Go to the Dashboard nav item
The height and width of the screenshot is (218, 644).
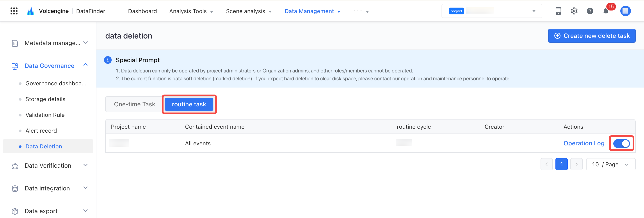coord(142,11)
